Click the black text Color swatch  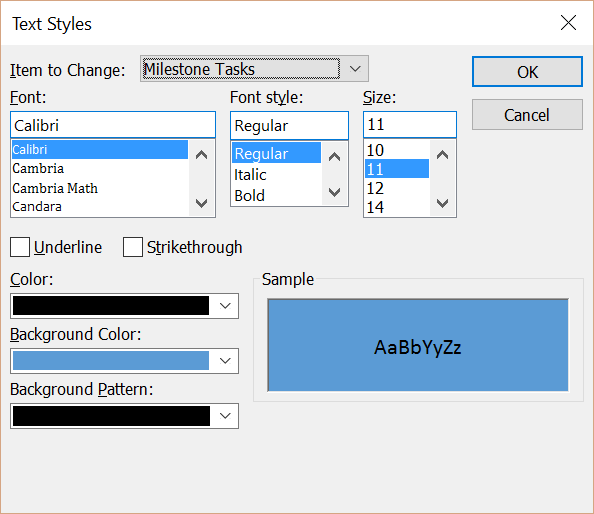tap(111, 306)
